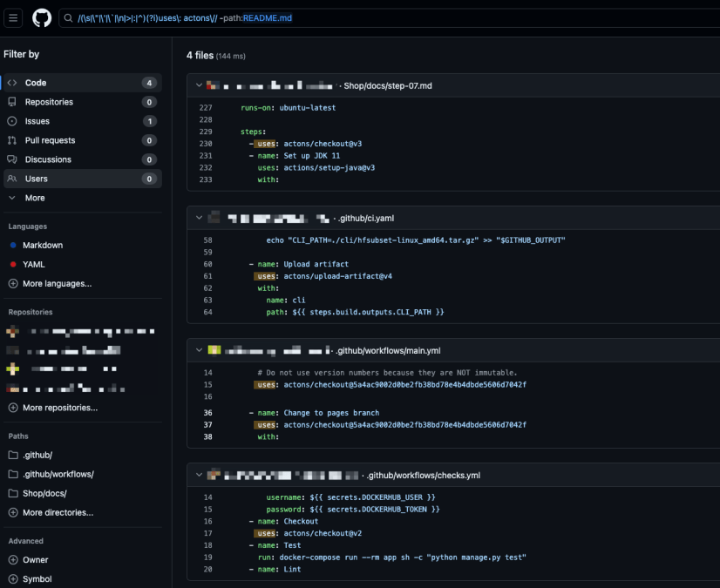Click line number 61 in ci.yaml

208,276
